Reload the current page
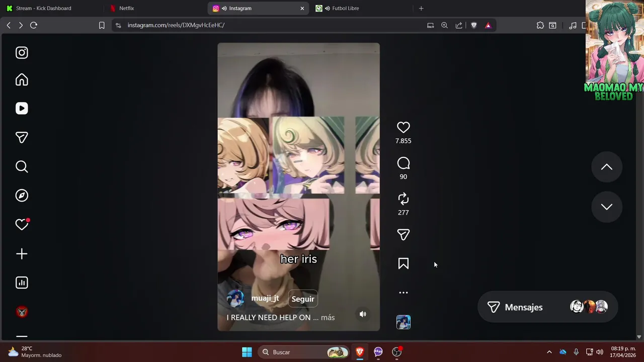The width and height of the screenshot is (644, 362). [x=34, y=25]
